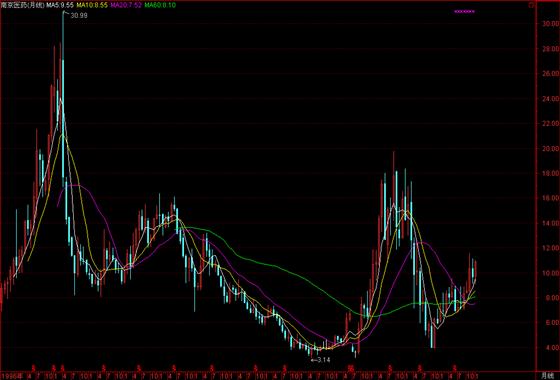Click the red event marker just below the 3.14 annotation
This screenshot has height=380, width=560.
point(351,367)
